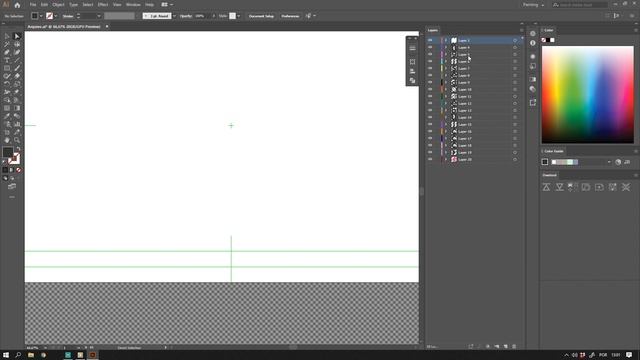Select the Type tool

pos(7,60)
